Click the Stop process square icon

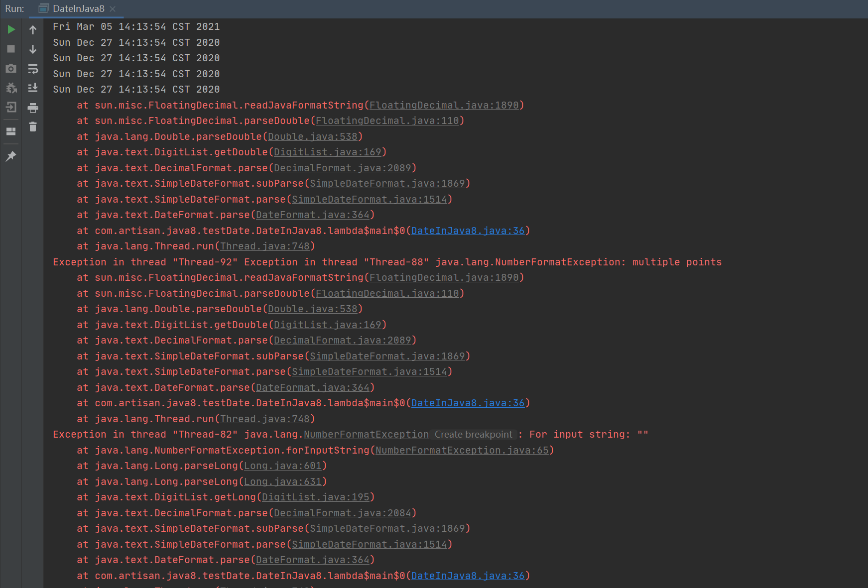(11, 49)
